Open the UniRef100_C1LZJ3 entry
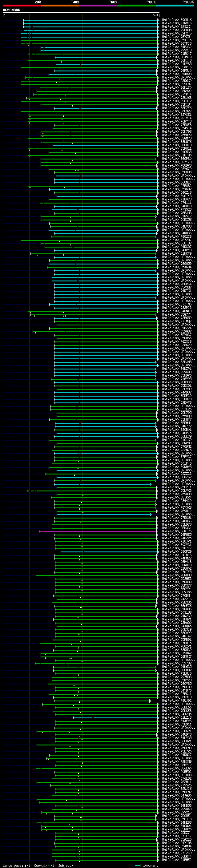This screenshot has width=197, height=868. 176,718
